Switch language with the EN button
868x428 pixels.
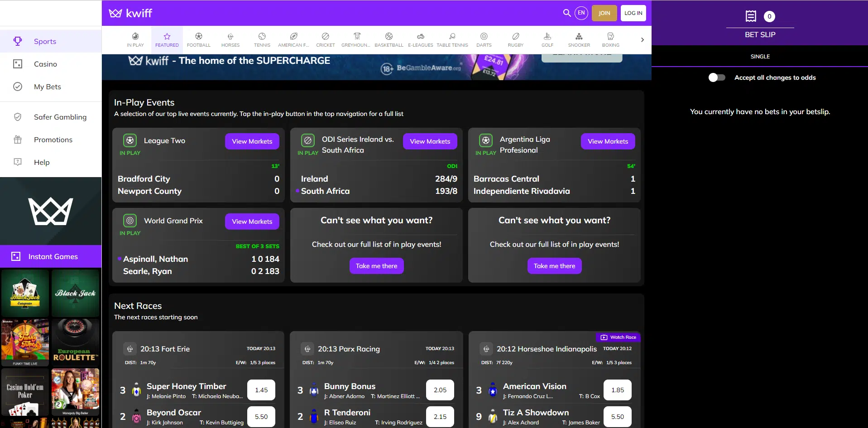click(x=581, y=13)
